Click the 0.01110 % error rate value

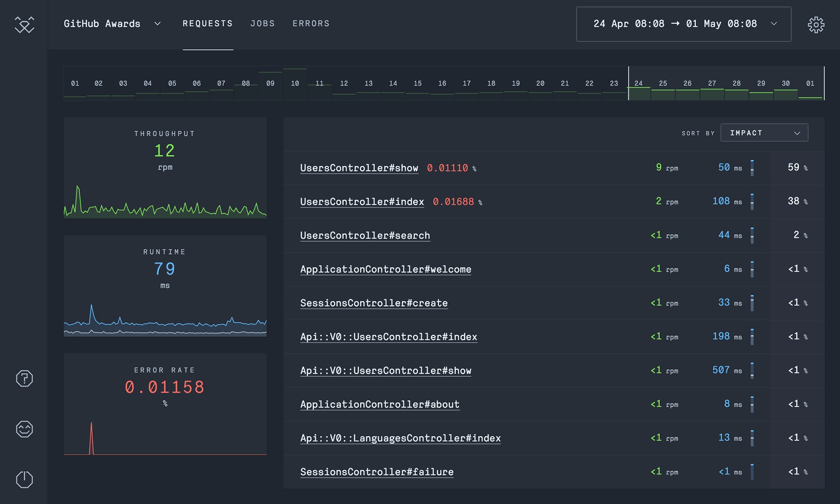452,168
